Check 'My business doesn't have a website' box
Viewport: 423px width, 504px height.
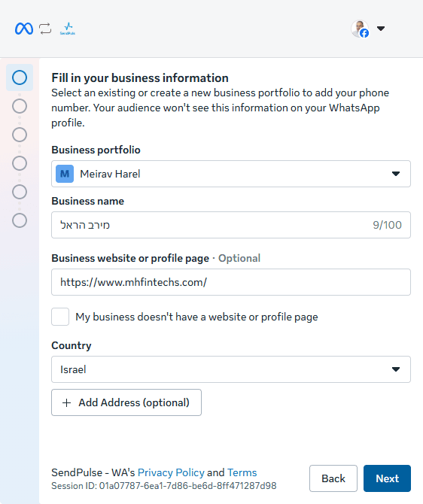tap(60, 317)
